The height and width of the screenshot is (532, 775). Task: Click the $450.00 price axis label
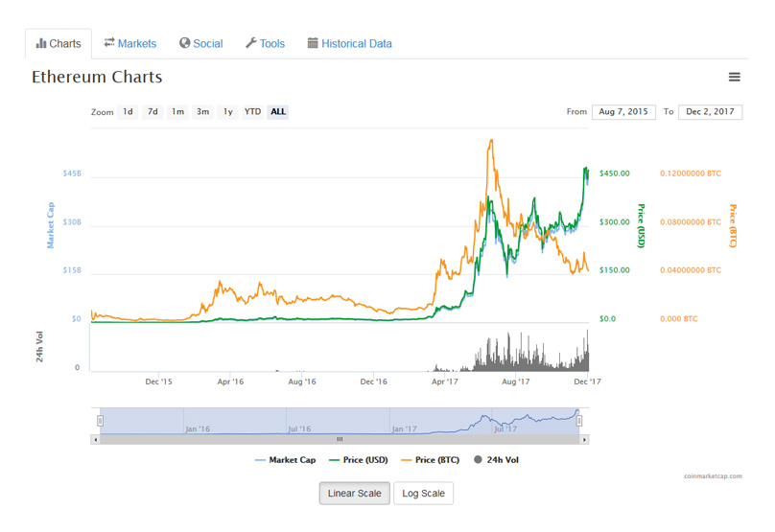615,173
